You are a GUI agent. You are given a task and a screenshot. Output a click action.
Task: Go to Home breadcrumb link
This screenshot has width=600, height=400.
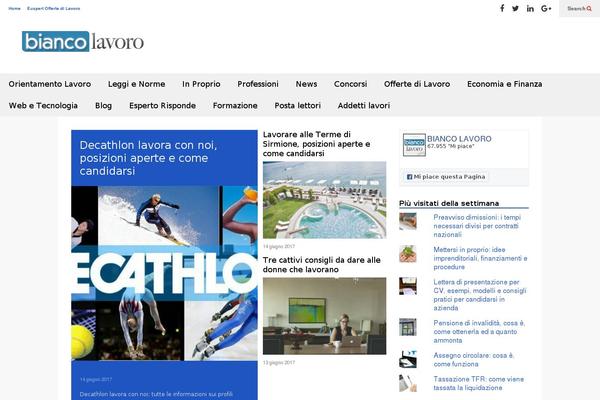tap(15, 8)
